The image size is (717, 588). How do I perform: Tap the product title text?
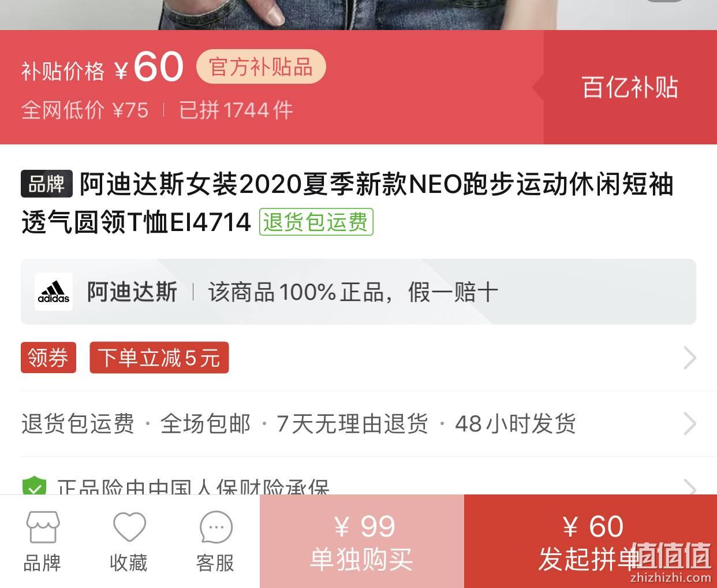(348, 203)
